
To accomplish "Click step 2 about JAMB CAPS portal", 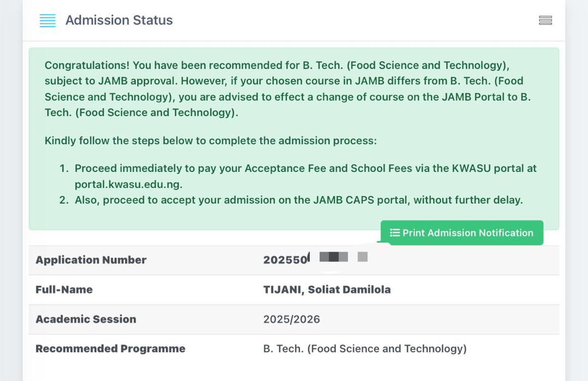I will pos(298,200).
